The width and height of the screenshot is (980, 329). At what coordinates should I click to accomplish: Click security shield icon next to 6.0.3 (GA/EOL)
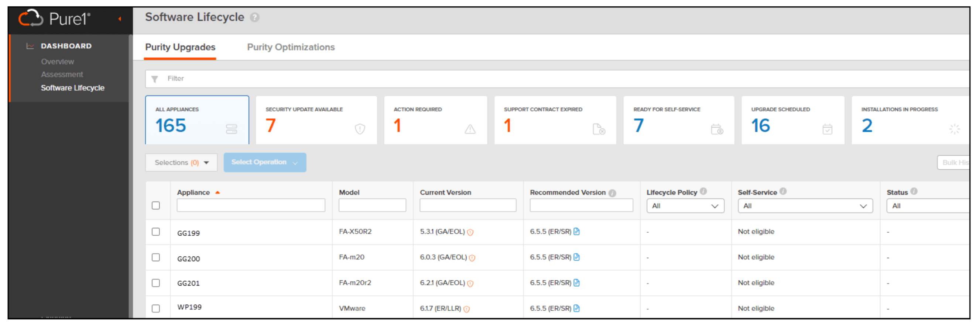click(x=472, y=258)
